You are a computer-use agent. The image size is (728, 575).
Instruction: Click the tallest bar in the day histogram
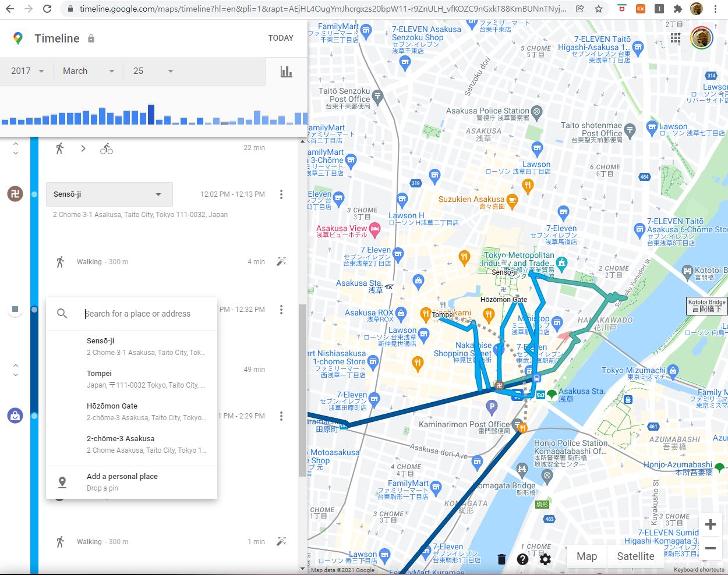pyautogui.click(x=151, y=115)
